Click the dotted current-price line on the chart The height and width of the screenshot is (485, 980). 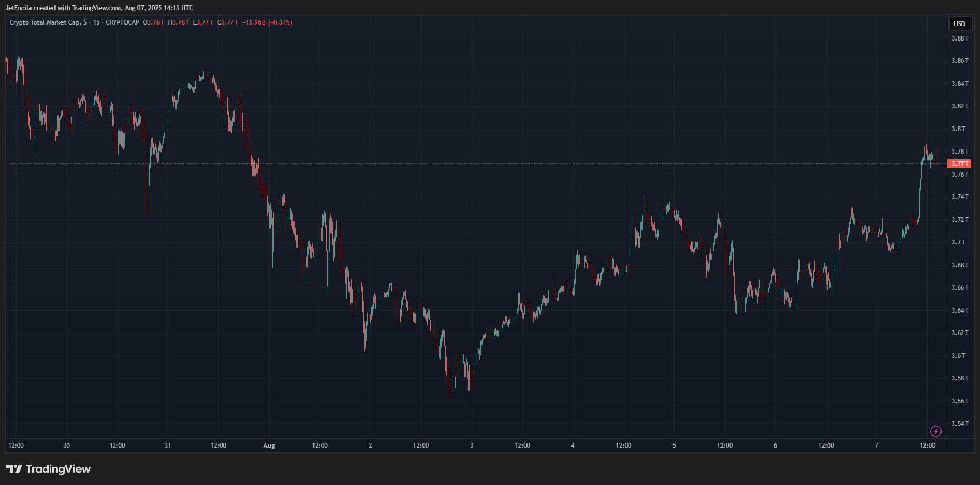click(481, 163)
